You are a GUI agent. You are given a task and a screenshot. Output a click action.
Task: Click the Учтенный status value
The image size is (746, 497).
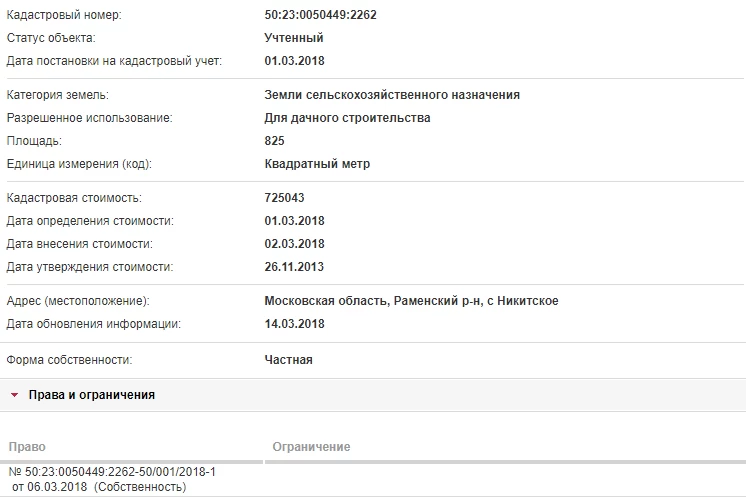coord(294,38)
